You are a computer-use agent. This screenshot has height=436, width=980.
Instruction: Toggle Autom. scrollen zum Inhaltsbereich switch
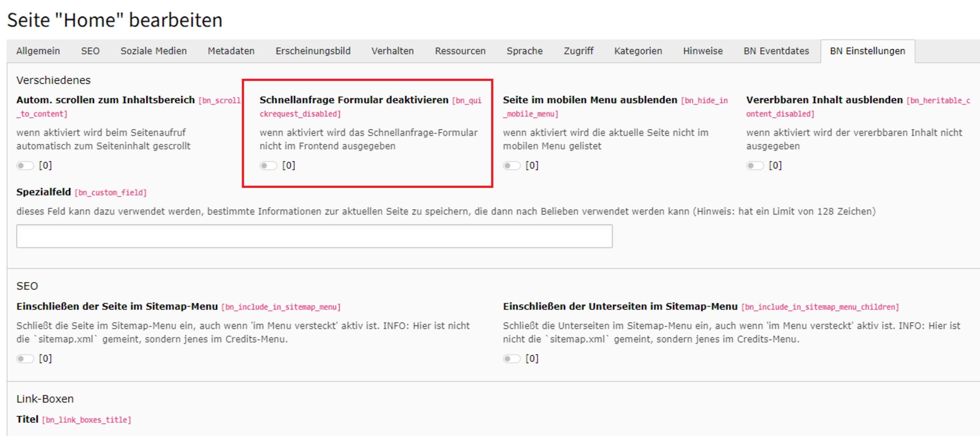pyautogui.click(x=25, y=166)
